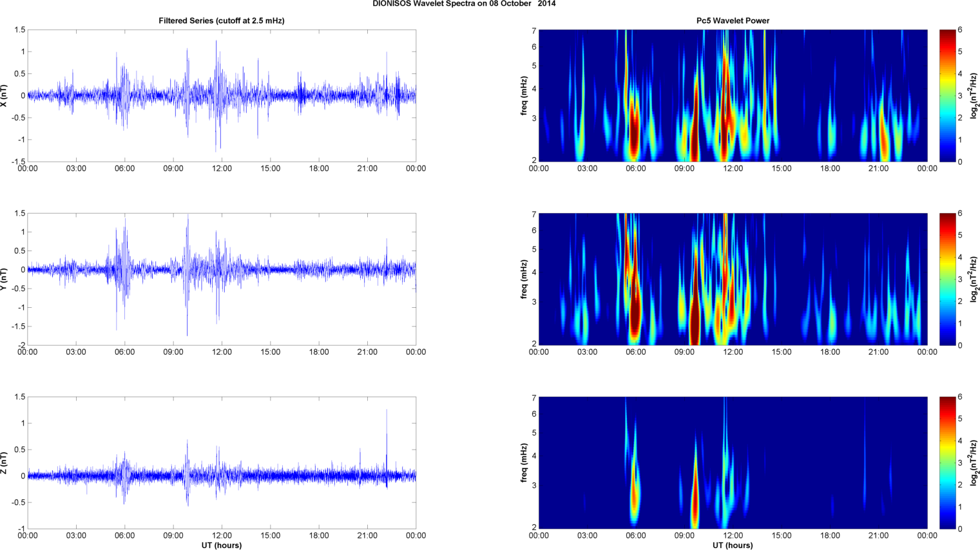This screenshot has width=980, height=550.
Task: Click 'freq (mHz)' label of middle wavelet plot
Action: (524, 279)
